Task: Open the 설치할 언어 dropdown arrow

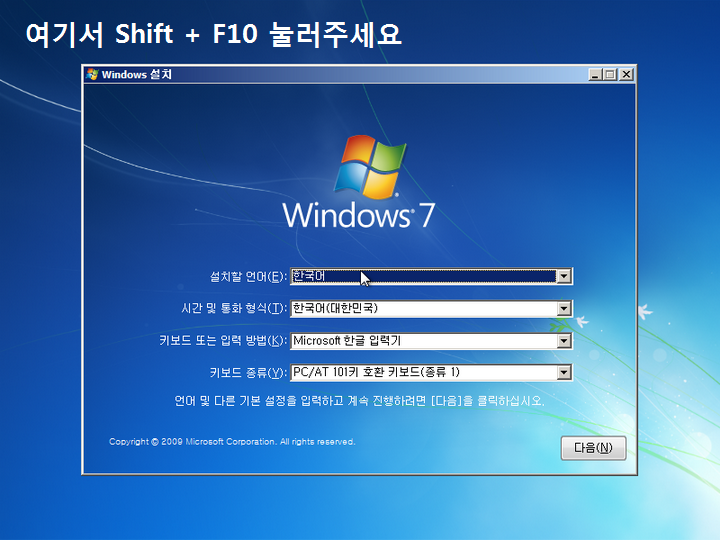Action: point(564,276)
